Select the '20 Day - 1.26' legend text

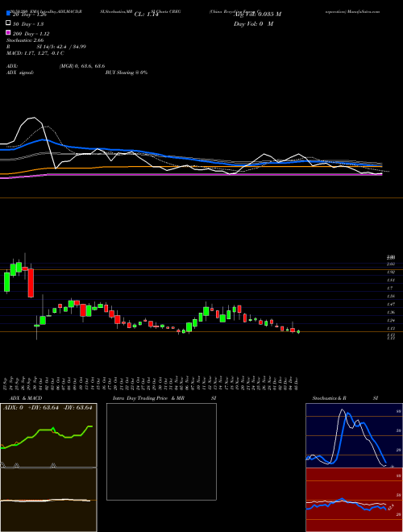click(31, 15)
